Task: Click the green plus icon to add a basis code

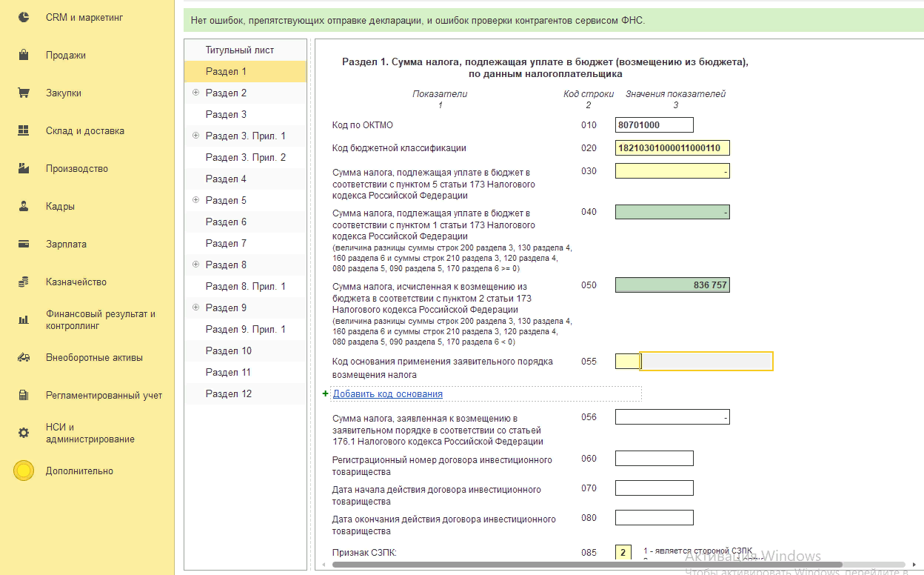Action: [326, 394]
